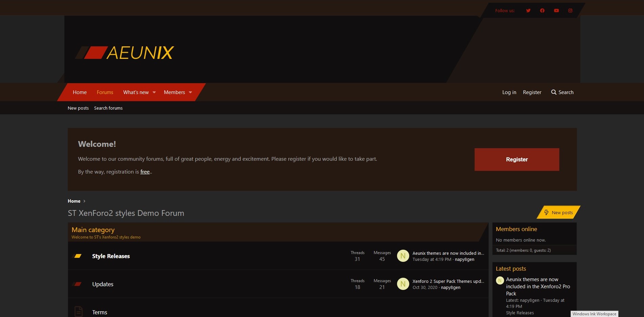
Task: Select New posts in the sub-navigation
Action: click(78, 108)
